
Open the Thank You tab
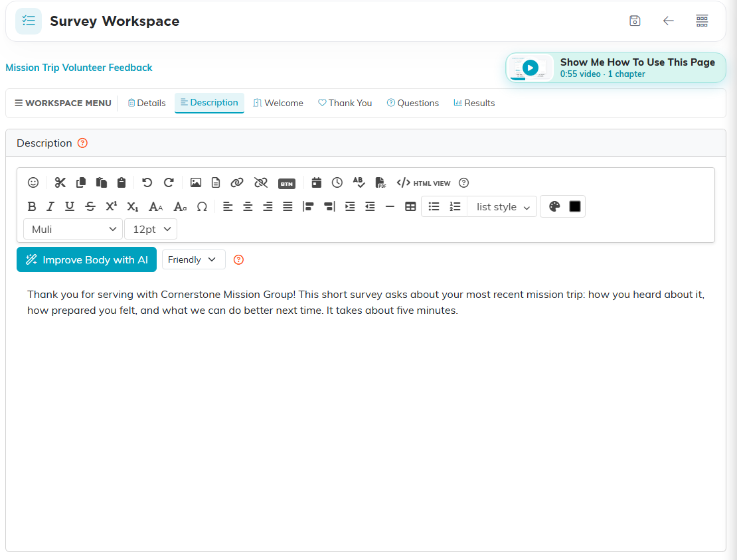345,103
